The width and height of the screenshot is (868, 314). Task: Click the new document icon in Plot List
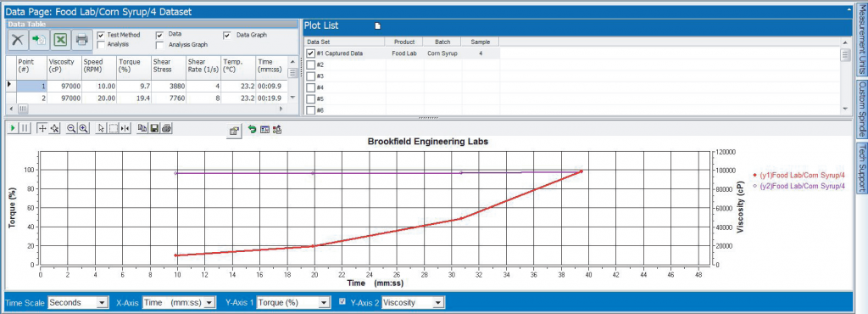click(378, 25)
